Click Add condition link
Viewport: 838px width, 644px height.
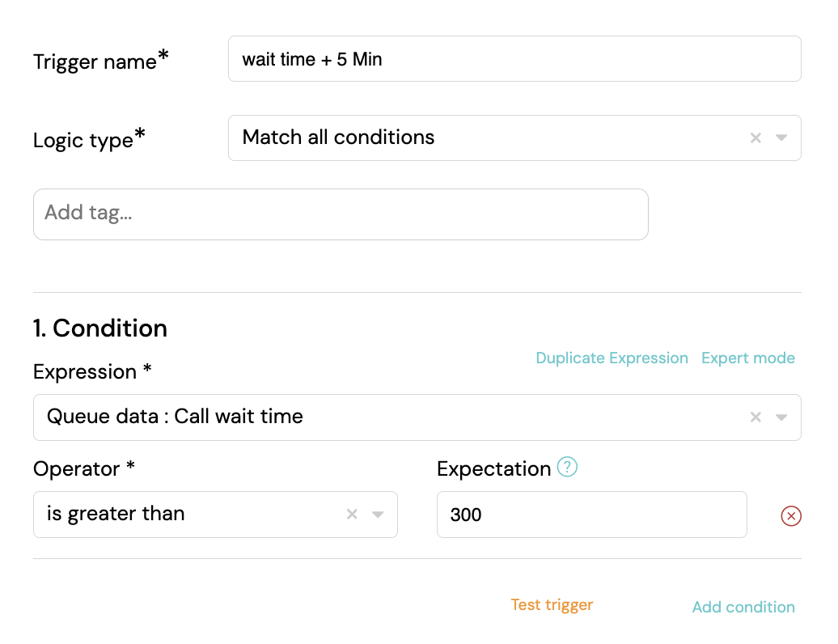click(x=743, y=607)
